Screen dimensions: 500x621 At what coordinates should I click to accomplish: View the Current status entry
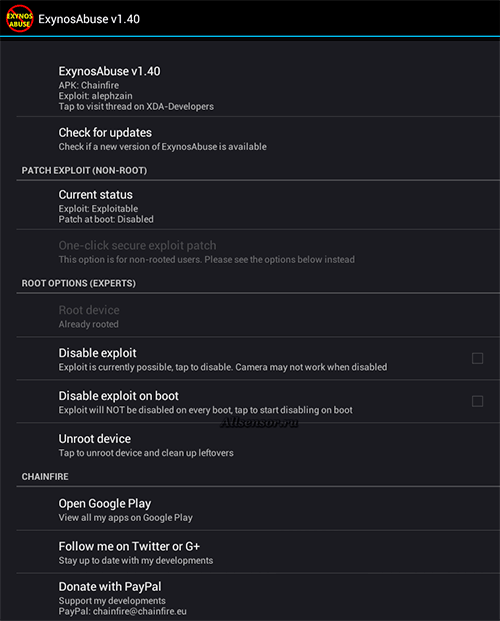pyautogui.click(x=258, y=206)
